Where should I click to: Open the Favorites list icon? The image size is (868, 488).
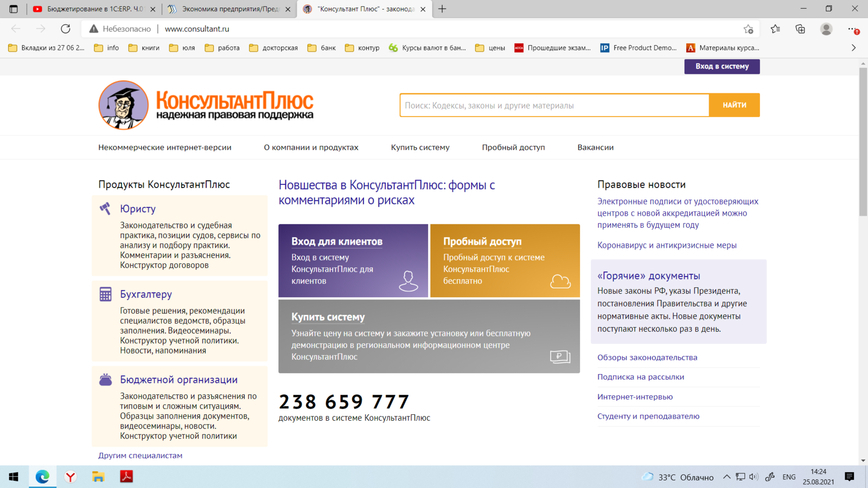(775, 29)
